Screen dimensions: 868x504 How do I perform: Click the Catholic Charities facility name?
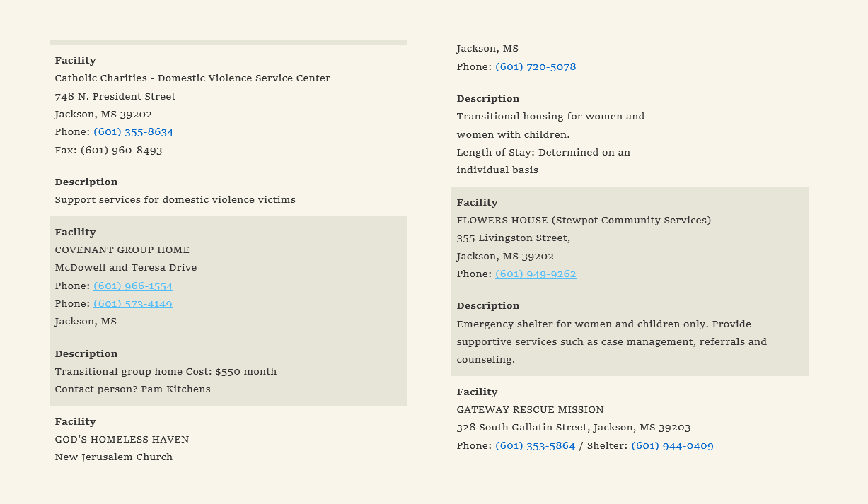[x=192, y=78]
